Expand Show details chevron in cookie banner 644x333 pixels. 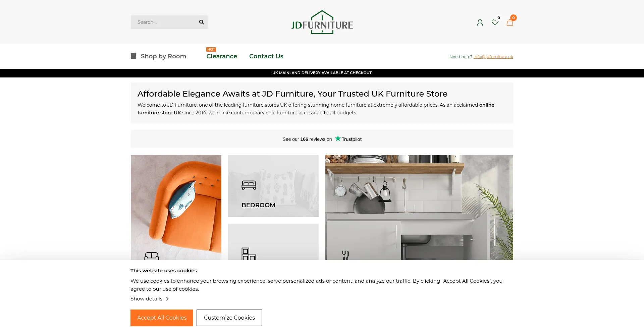click(x=167, y=299)
